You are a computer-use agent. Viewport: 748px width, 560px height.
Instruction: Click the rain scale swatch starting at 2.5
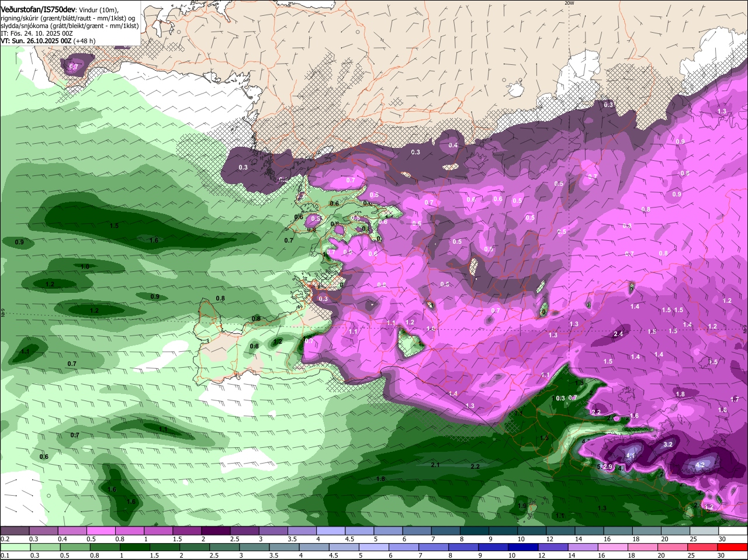224,547
